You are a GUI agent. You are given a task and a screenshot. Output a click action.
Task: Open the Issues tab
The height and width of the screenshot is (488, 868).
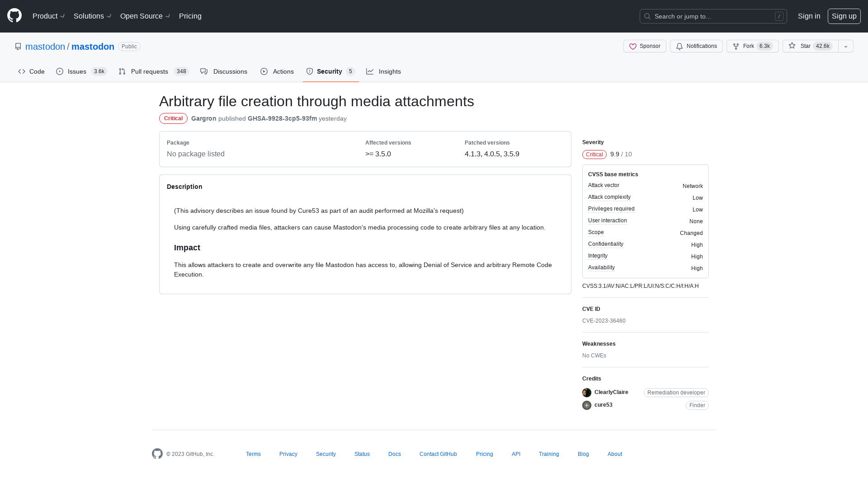[x=81, y=71]
